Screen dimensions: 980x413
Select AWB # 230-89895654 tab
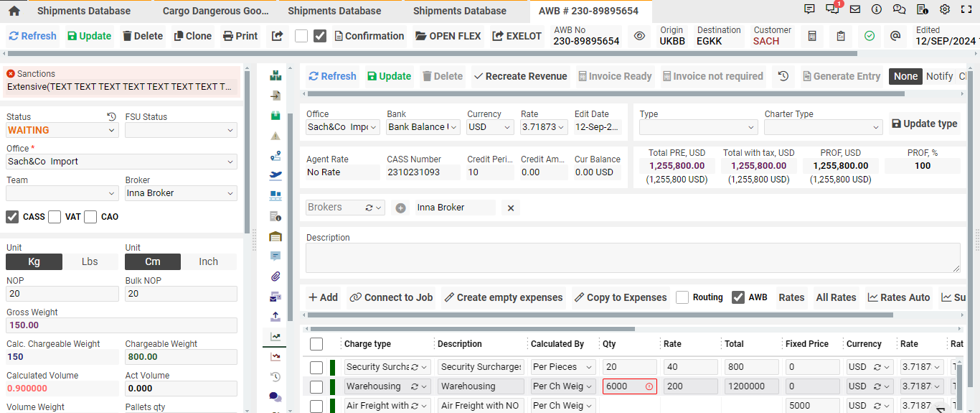coord(588,11)
